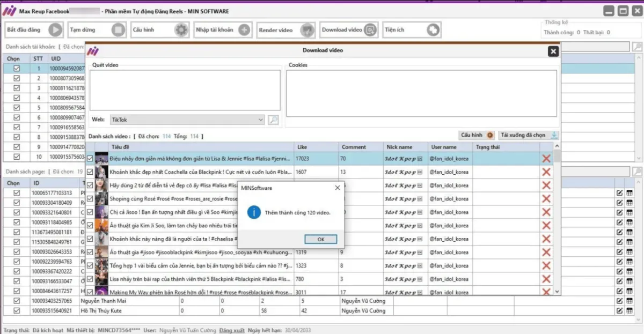Click the Download video toolbar icon

[x=370, y=29]
